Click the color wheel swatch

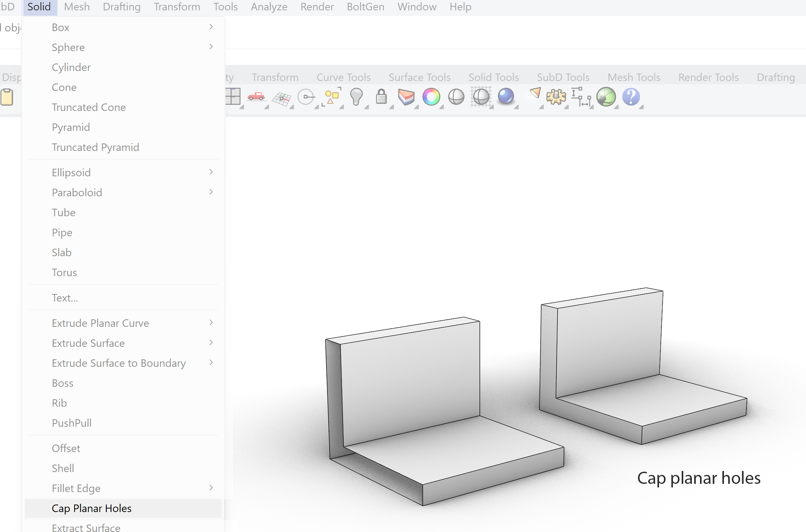432,97
